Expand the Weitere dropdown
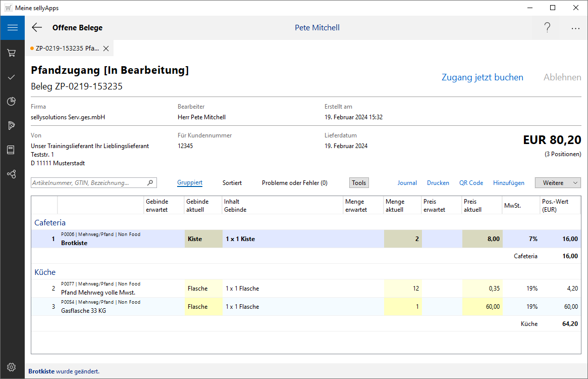Image resolution: width=588 pixels, height=379 pixels. [558, 183]
